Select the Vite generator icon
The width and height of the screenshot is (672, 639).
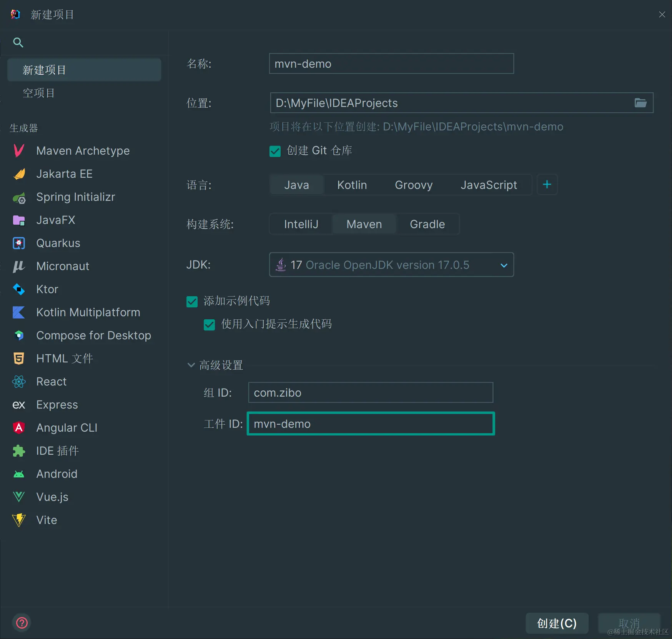point(19,520)
